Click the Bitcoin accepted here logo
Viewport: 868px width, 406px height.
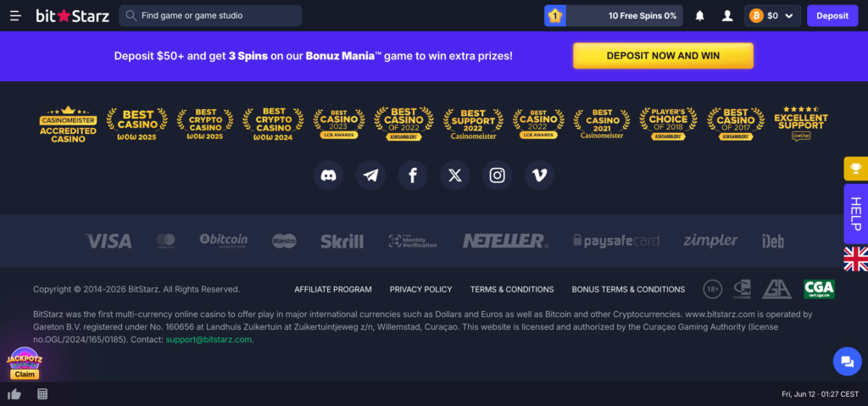point(224,241)
